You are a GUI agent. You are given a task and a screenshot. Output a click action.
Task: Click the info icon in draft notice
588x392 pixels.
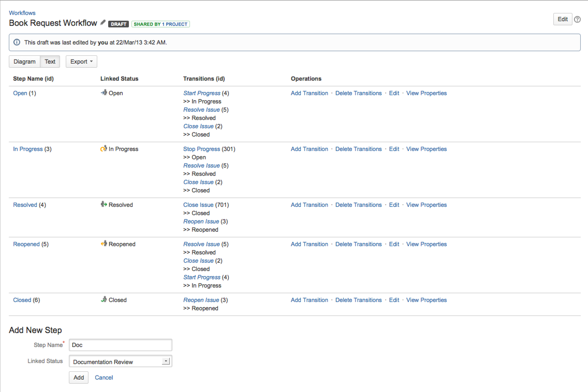click(17, 42)
